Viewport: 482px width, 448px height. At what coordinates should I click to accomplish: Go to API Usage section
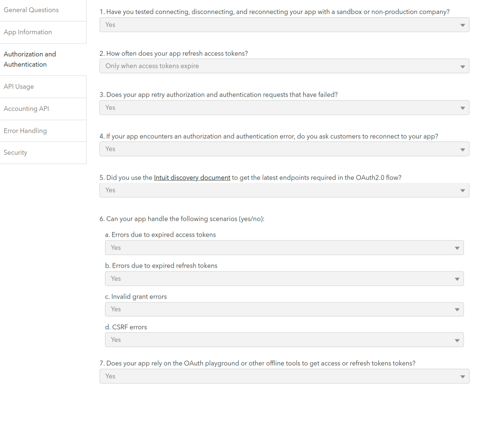tap(19, 87)
